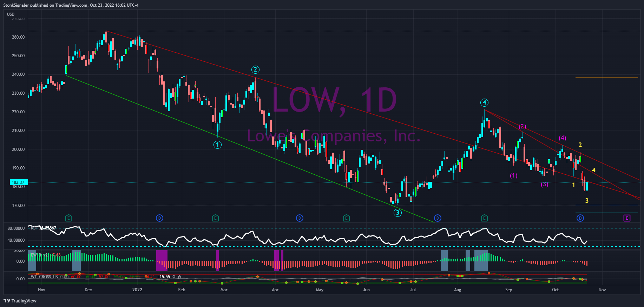The width and height of the screenshot is (644, 307).
Task: Select the dividend D marker of mid-October 2022
Action: (x=580, y=218)
